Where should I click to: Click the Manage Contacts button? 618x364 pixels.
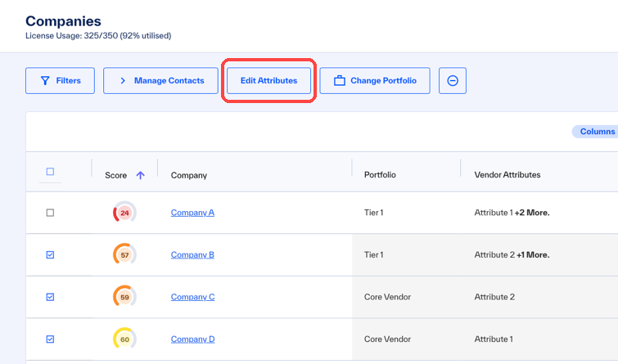[x=160, y=81]
